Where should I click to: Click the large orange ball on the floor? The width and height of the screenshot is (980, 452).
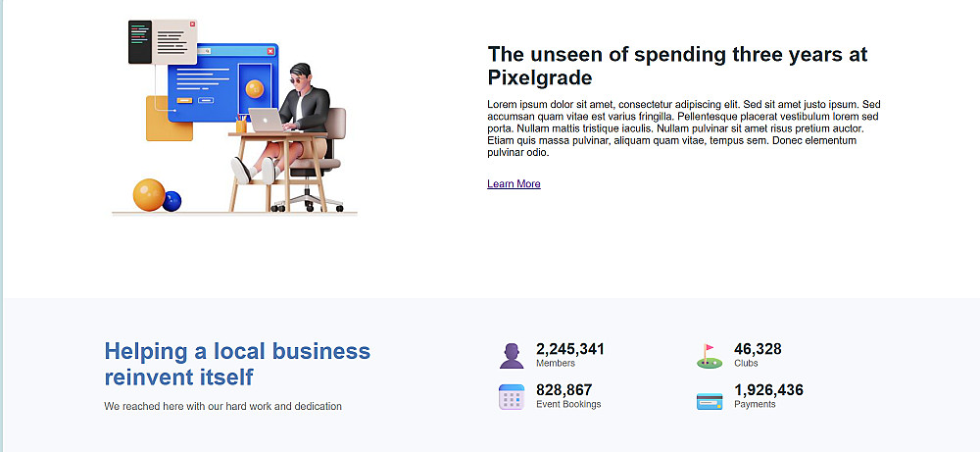[148, 194]
